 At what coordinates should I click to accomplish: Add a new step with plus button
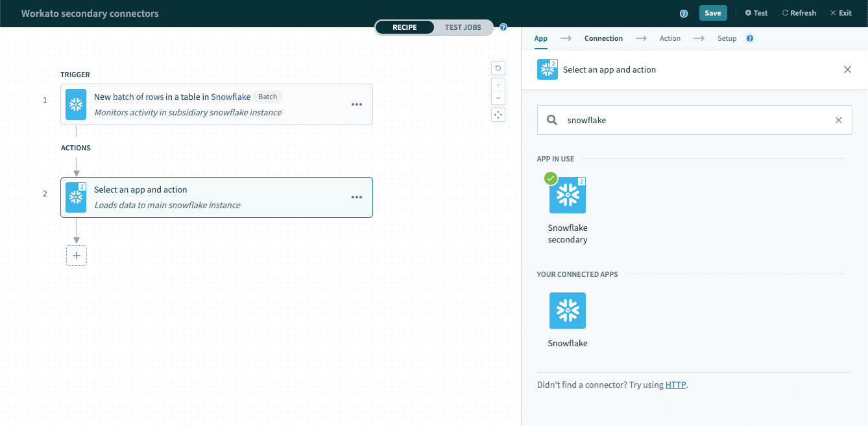(x=77, y=255)
